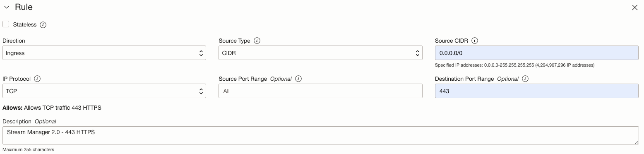Screen dimensions: 644x154
Task: Grab the Description textarea resize handle
Action: click(637, 142)
